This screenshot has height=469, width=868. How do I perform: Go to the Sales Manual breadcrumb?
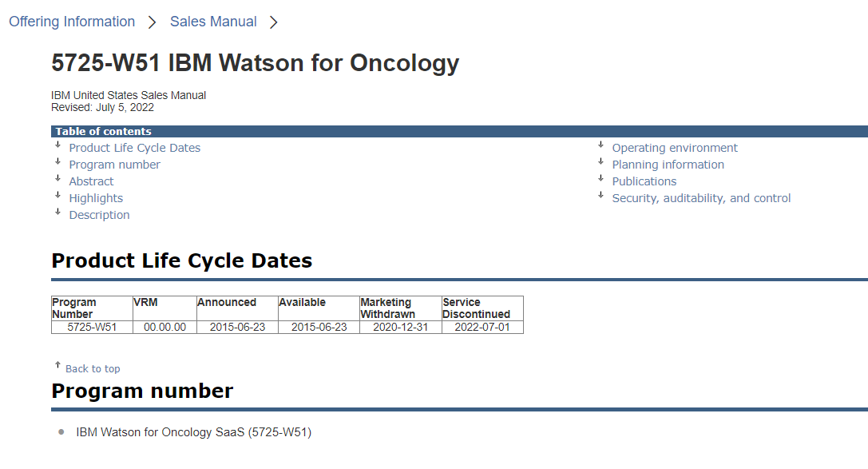(x=213, y=22)
